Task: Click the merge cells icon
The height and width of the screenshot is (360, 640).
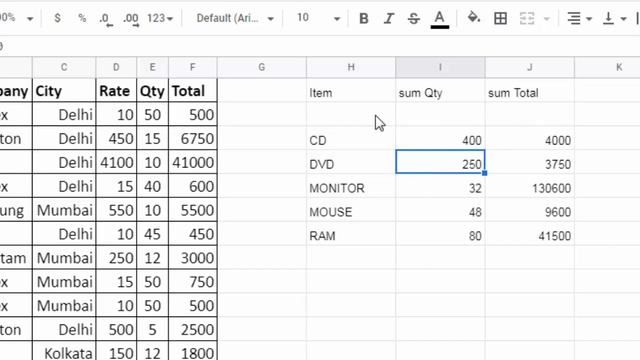Action: (x=527, y=18)
